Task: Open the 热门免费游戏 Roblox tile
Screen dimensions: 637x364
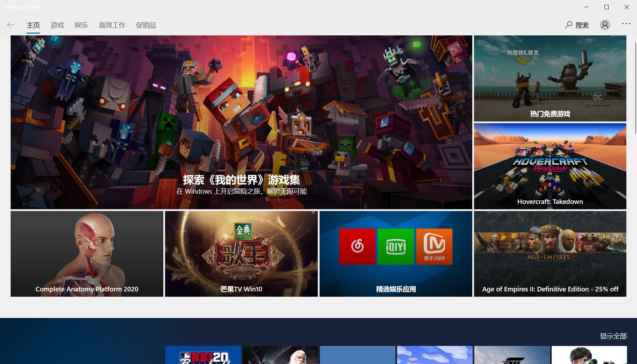Action: click(550, 78)
